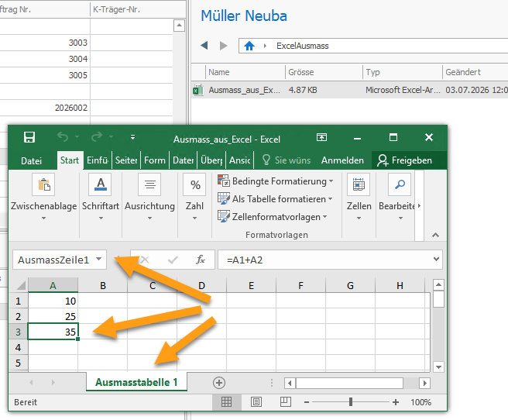The height and width of the screenshot is (420, 508).
Task: Click the Excel vertical scrollbar up arrow
Action: pyautogui.click(x=438, y=285)
